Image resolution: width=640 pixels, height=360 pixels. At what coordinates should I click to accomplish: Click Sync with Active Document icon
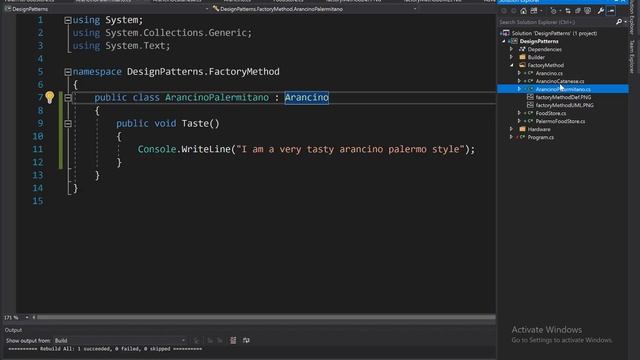coord(568,11)
